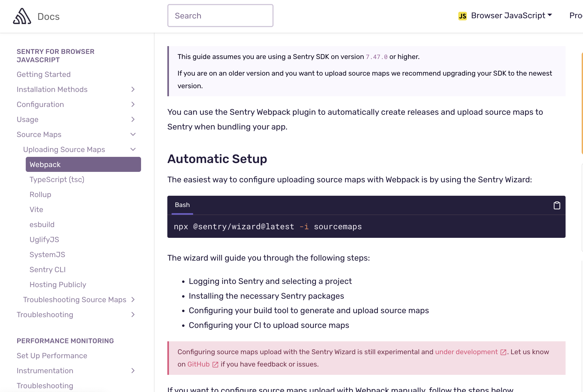The width and height of the screenshot is (583, 392).
Task: Expand the Usage section
Action: tap(133, 119)
